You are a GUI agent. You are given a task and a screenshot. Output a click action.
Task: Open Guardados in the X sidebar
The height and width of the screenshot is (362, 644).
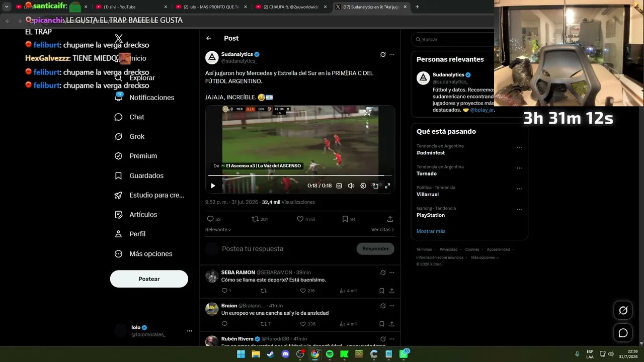[139, 175]
